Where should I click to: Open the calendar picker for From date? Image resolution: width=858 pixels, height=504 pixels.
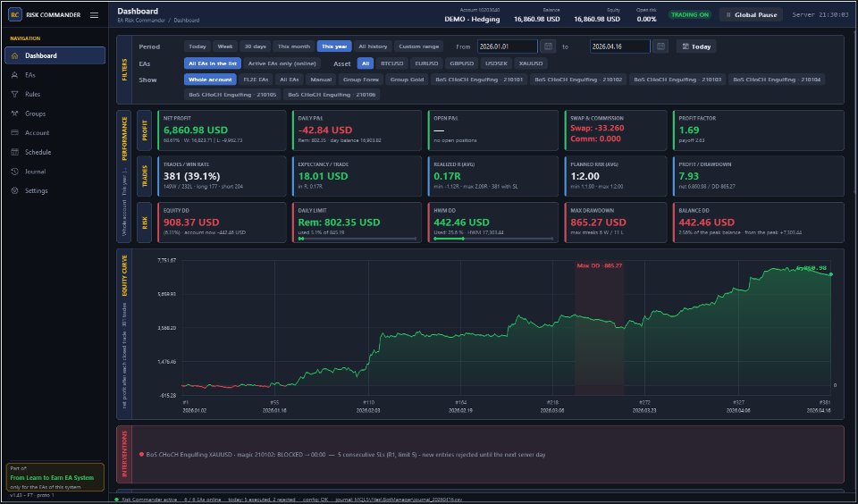pyautogui.click(x=548, y=46)
